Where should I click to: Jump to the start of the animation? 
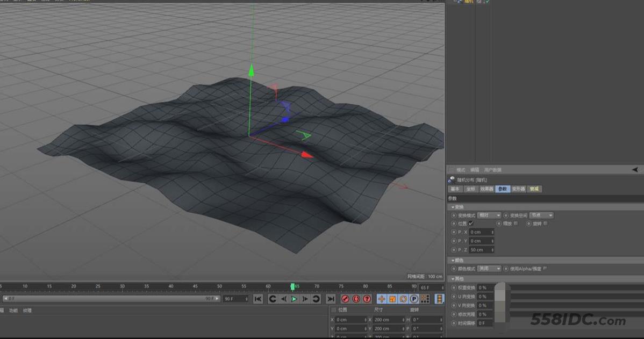pyautogui.click(x=258, y=299)
